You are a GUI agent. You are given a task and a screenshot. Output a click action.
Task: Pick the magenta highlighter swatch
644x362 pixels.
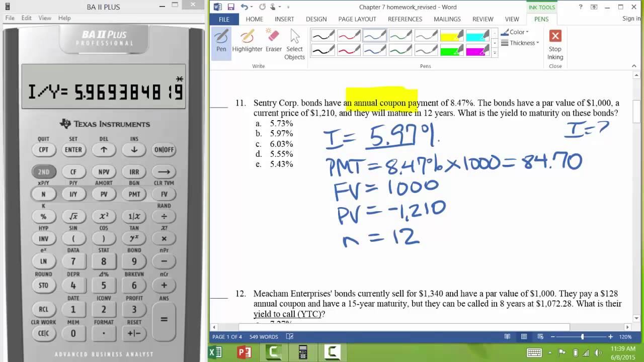pos(477,50)
